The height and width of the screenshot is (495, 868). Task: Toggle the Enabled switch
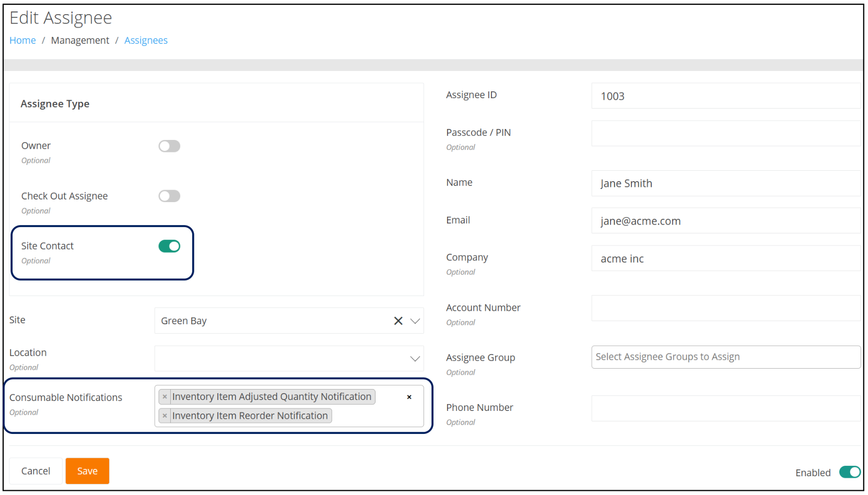click(x=850, y=472)
